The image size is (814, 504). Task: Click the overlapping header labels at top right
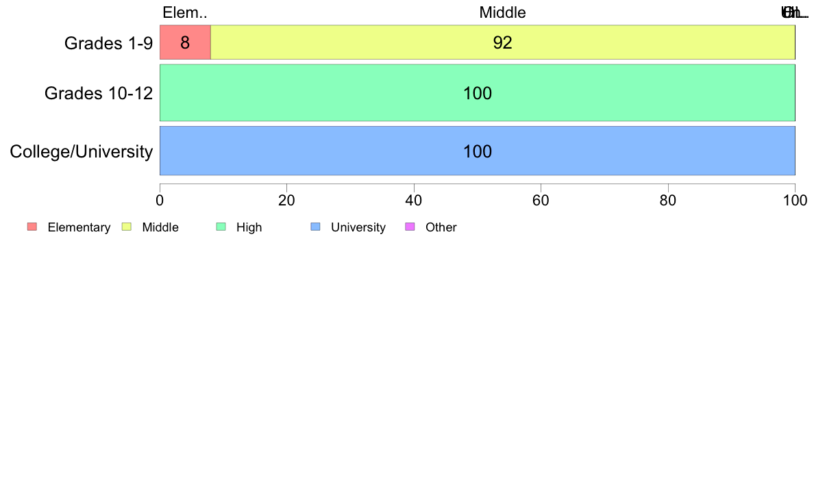(795, 12)
